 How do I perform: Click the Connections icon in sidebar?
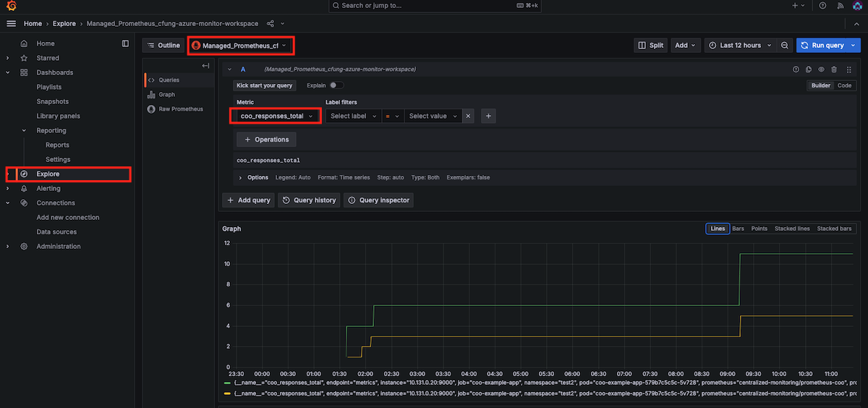point(24,203)
